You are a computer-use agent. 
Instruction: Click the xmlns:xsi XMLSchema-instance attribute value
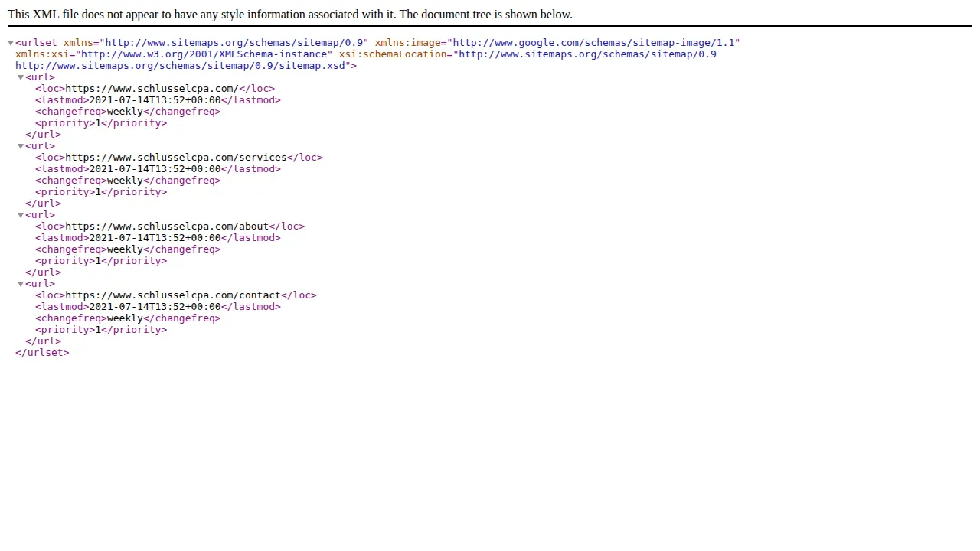[x=204, y=54]
